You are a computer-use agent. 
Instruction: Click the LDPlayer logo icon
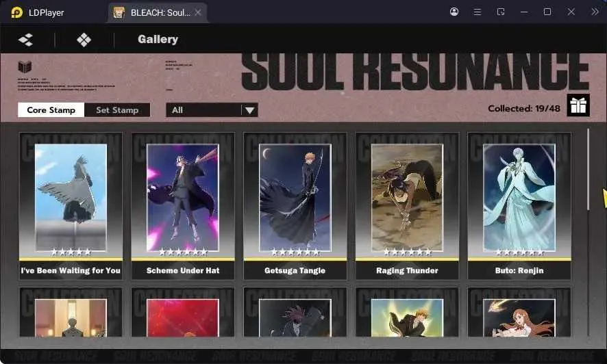coord(16,12)
